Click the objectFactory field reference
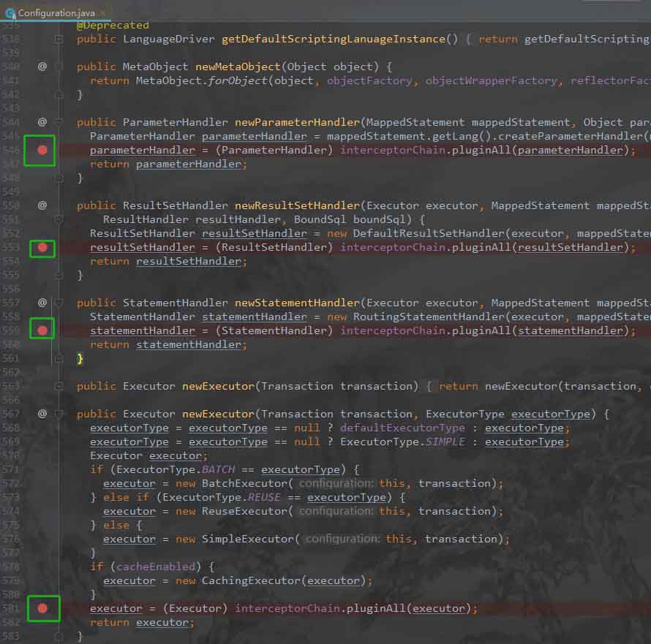This screenshot has height=644, width=651. (x=369, y=80)
